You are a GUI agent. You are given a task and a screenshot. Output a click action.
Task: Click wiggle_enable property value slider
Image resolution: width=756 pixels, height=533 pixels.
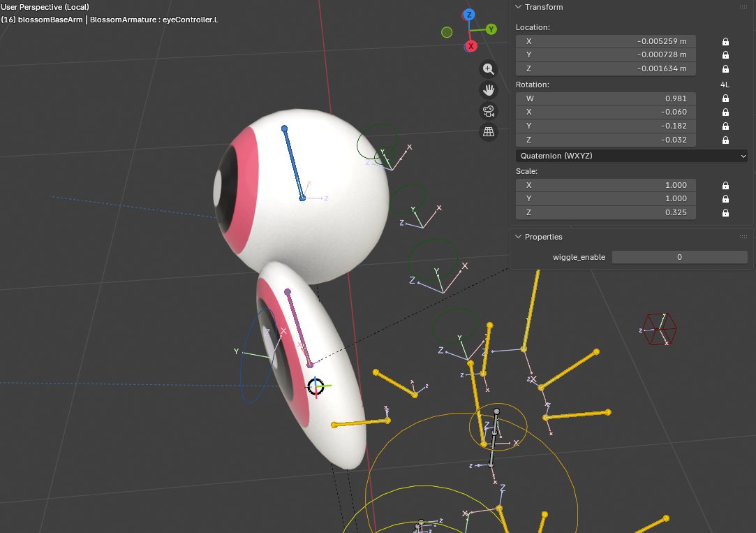pos(680,257)
